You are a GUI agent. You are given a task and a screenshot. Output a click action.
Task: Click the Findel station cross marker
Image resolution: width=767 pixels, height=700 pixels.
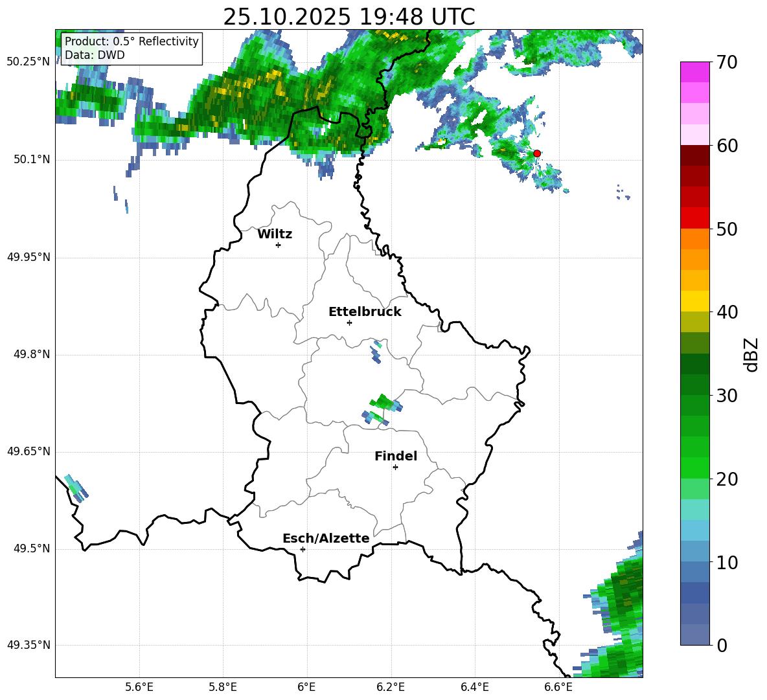[395, 468]
